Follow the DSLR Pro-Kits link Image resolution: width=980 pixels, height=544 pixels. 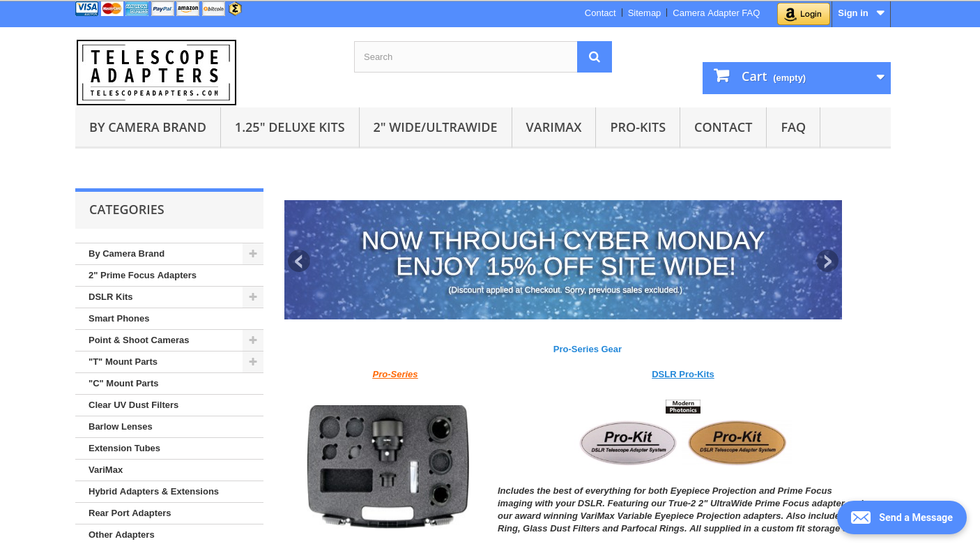point(683,375)
